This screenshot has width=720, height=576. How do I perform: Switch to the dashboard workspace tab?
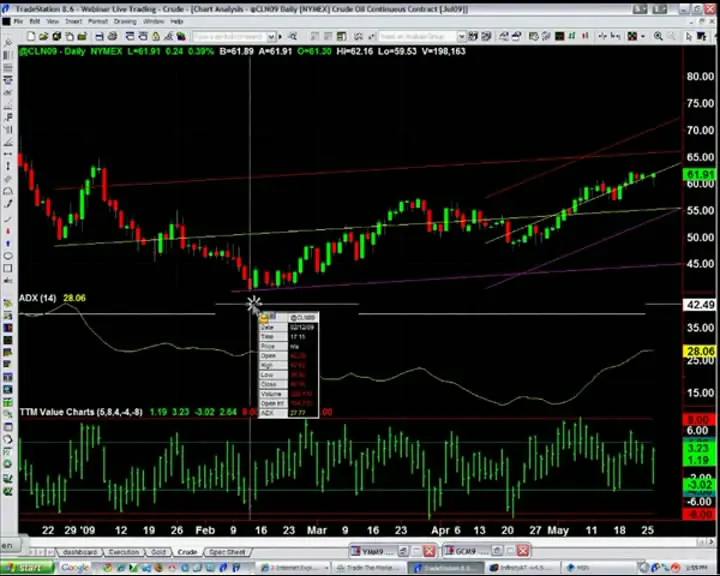coord(79,552)
